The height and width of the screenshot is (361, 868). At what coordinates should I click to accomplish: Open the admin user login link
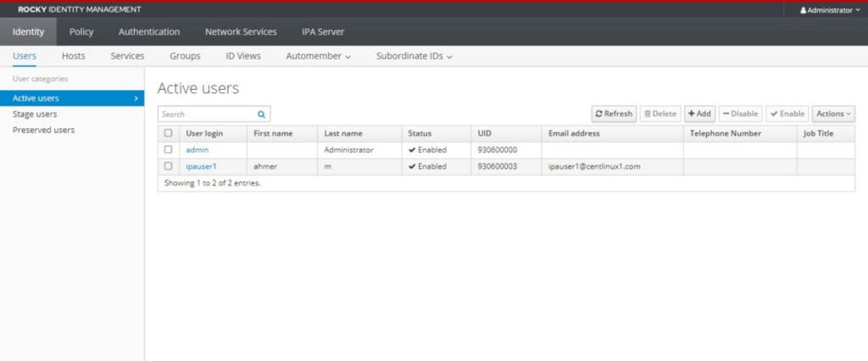click(x=197, y=149)
